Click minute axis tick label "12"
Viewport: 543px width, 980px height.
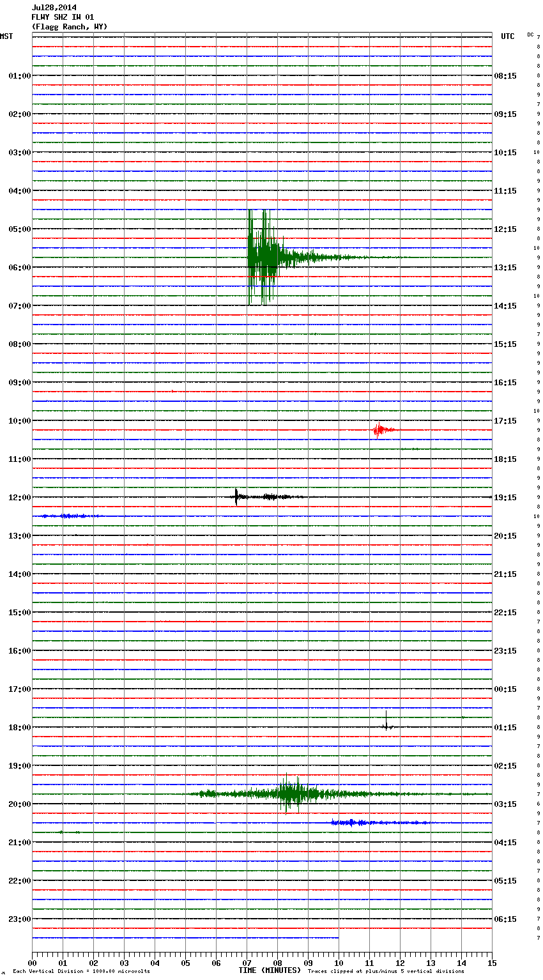click(400, 963)
